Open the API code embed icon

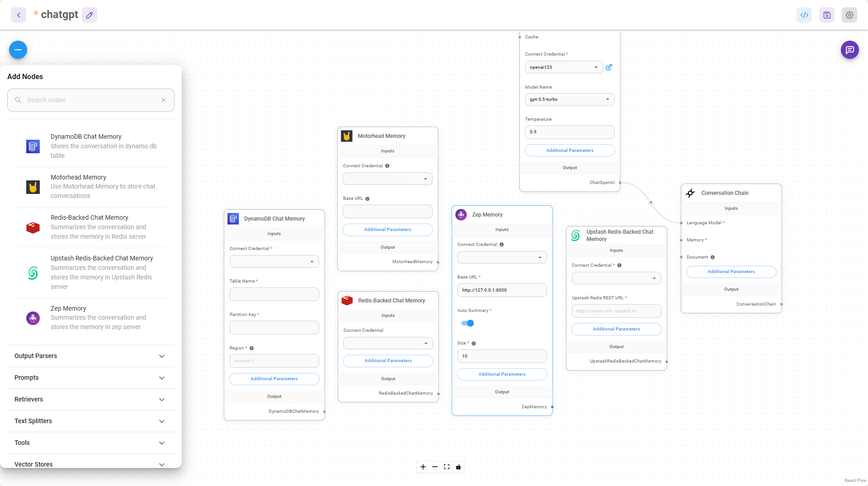coord(804,15)
